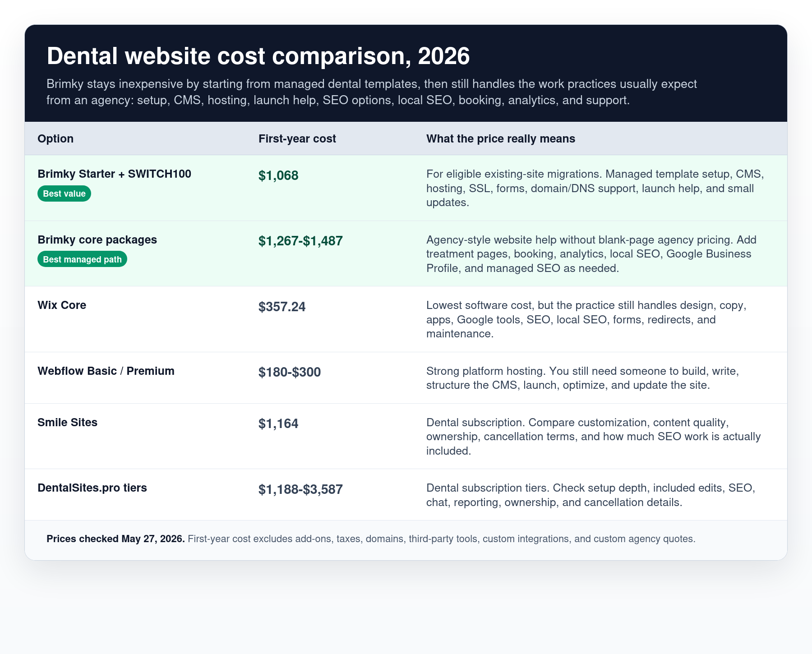
Task: Click Smile Sites 'Dental subscription. Compare customization' description
Action: pos(594,437)
